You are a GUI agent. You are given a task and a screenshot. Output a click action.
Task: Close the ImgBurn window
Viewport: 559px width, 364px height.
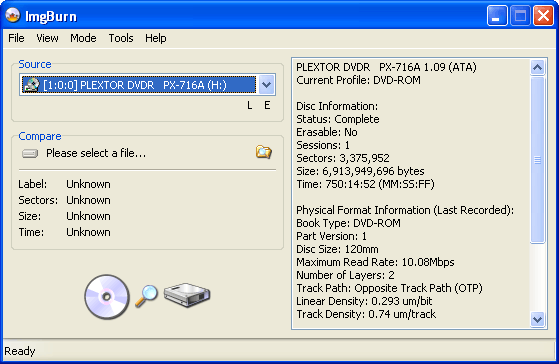coord(543,16)
